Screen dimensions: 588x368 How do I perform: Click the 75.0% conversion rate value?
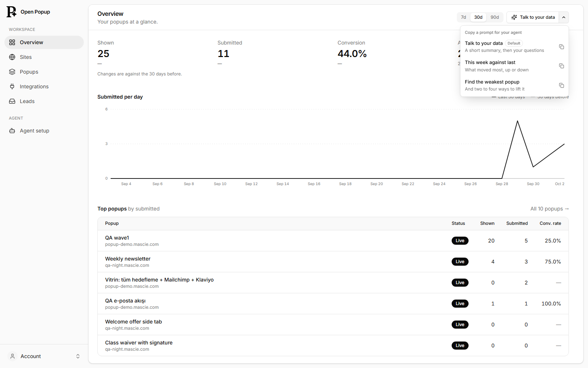click(553, 262)
